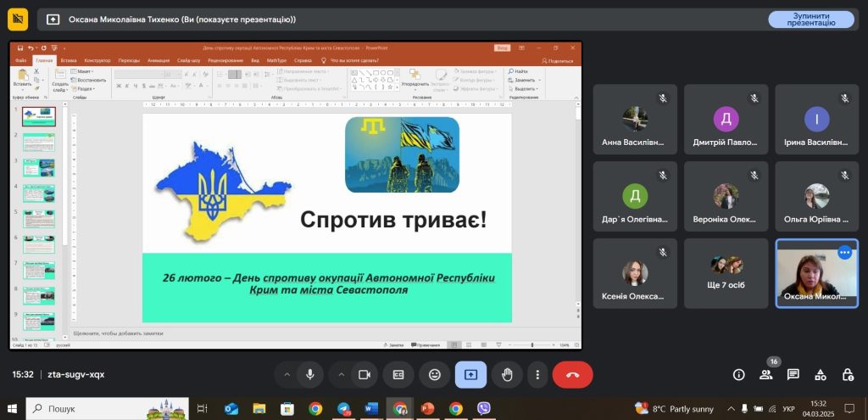Click the red leave call button
The height and width of the screenshot is (420, 868).
coord(572,374)
